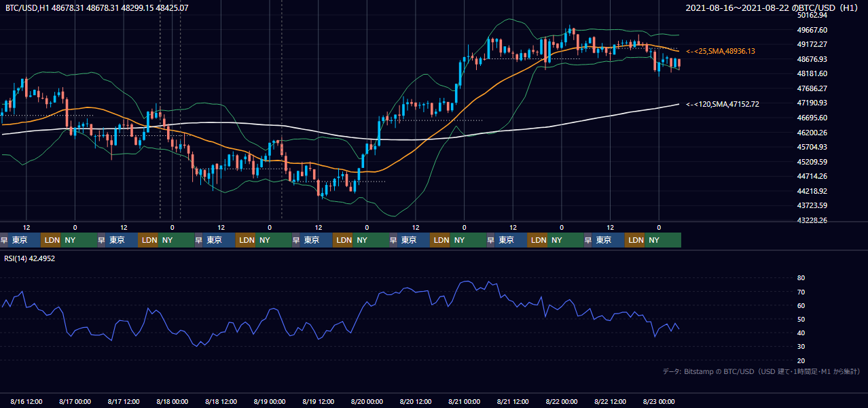868x408 pixels.
Task: Select the 8/16 12:00 time label
Action: (26, 401)
